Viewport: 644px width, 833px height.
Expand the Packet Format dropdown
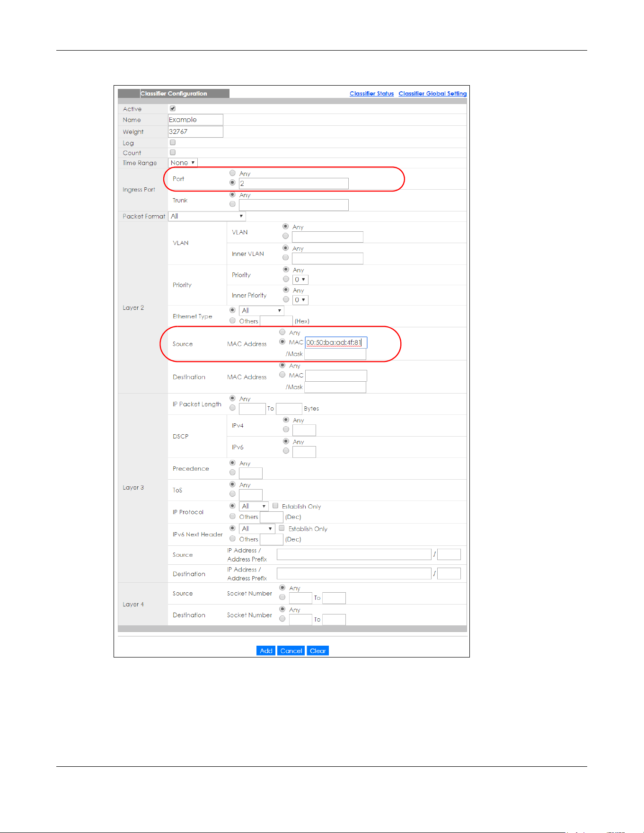207,216
